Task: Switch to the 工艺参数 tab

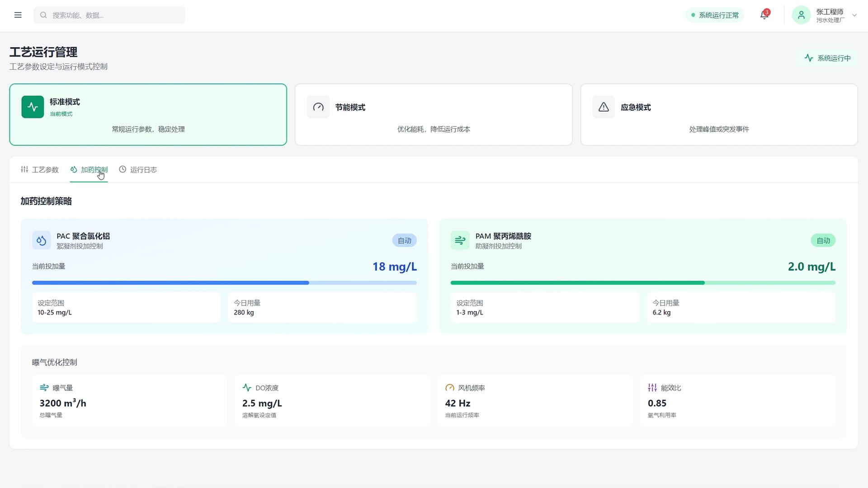Action: (40, 170)
